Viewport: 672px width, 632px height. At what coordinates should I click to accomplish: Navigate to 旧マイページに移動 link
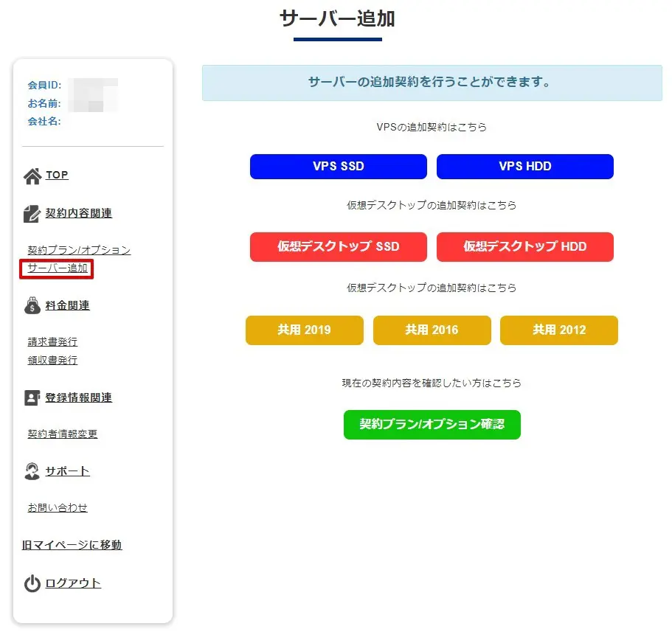click(x=72, y=545)
